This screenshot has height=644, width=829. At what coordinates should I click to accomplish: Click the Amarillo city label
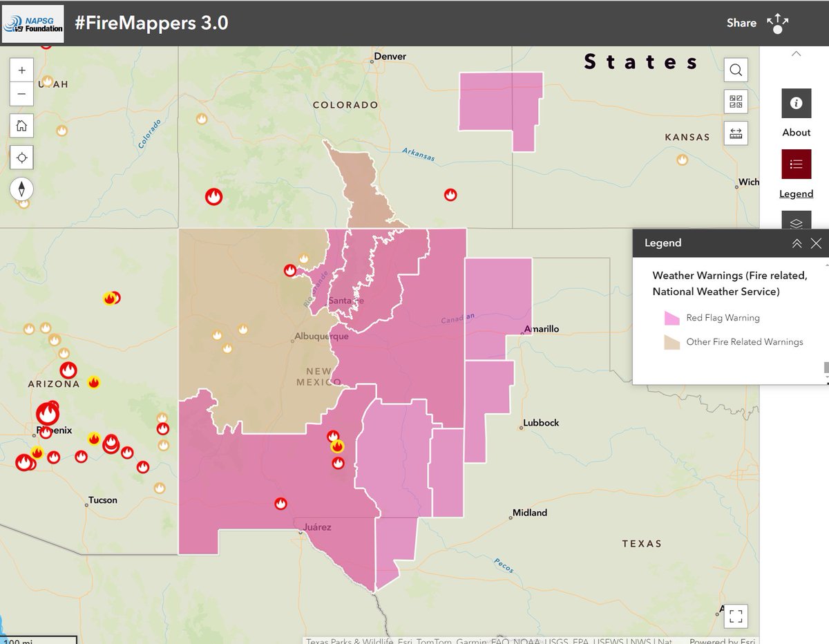point(542,329)
